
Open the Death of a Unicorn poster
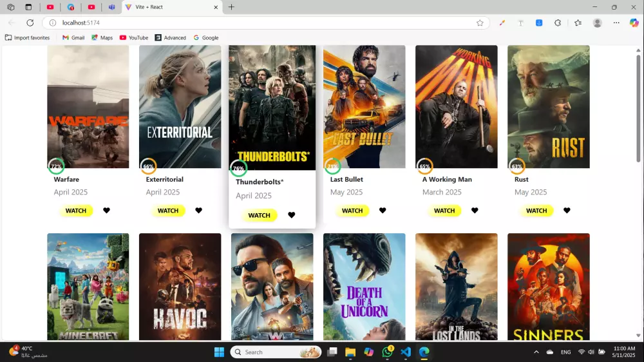(365, 287)
